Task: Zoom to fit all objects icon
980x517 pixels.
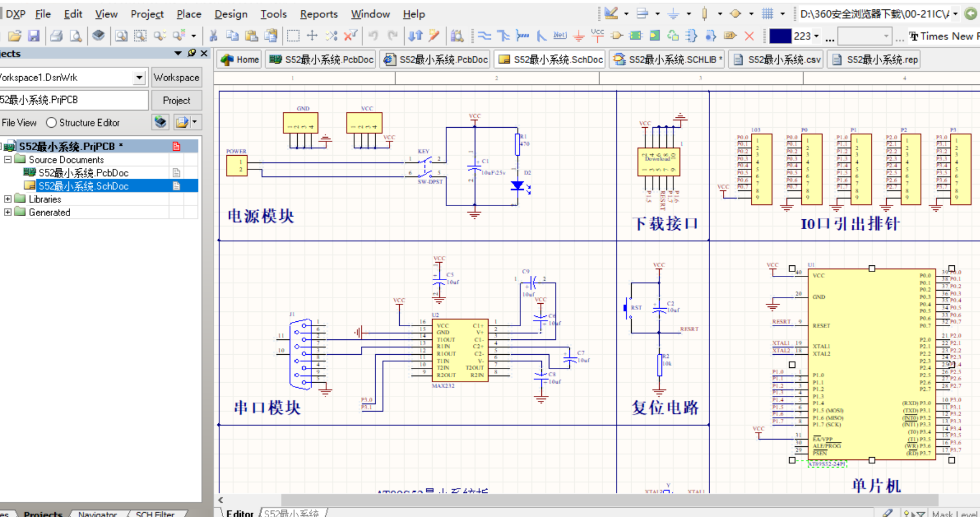Action: pos(121,36)
